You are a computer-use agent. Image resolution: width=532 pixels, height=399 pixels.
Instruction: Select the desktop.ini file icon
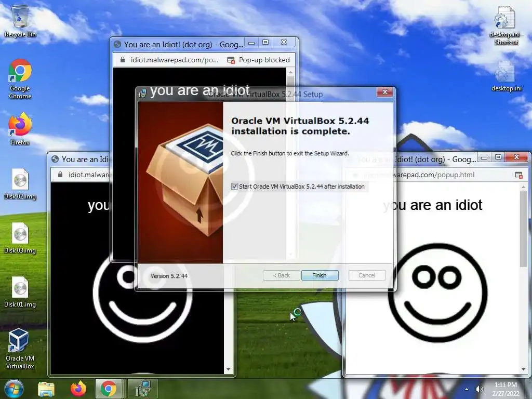tap(506, 76)
